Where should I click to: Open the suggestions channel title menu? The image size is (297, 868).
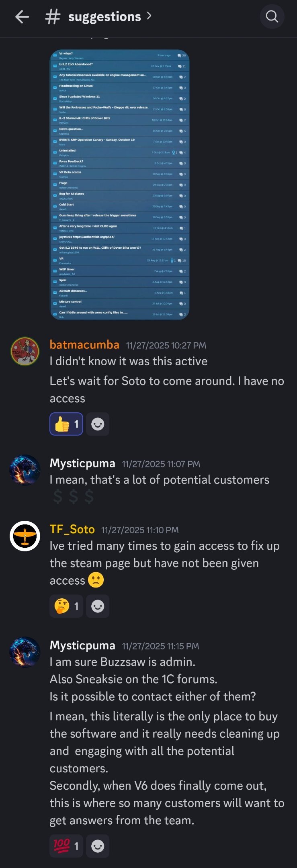pyautogui.click(x=104, y=16)
